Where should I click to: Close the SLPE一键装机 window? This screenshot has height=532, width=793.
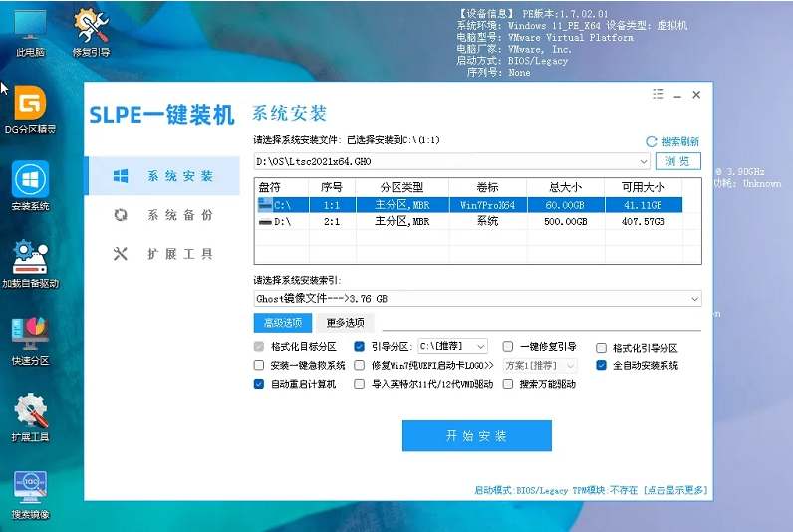[696, 94]
